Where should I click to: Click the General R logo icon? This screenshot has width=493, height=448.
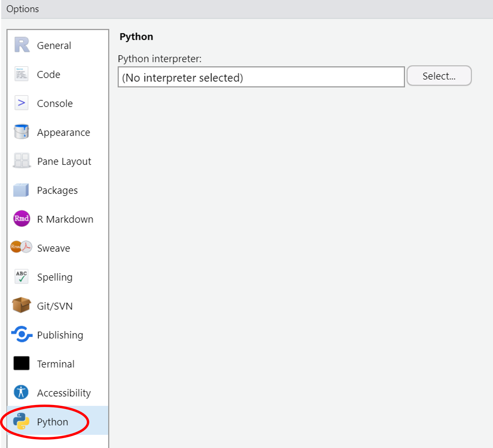22,45
